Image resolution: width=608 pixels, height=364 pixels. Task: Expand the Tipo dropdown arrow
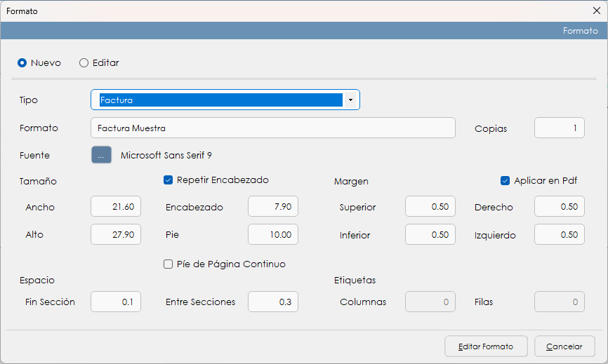tap(350, 100)
